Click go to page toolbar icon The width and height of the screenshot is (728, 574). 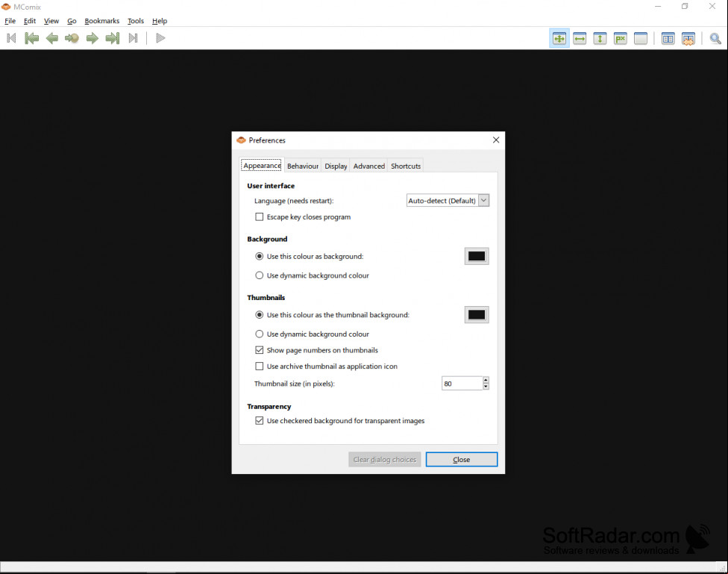point(72,38)
